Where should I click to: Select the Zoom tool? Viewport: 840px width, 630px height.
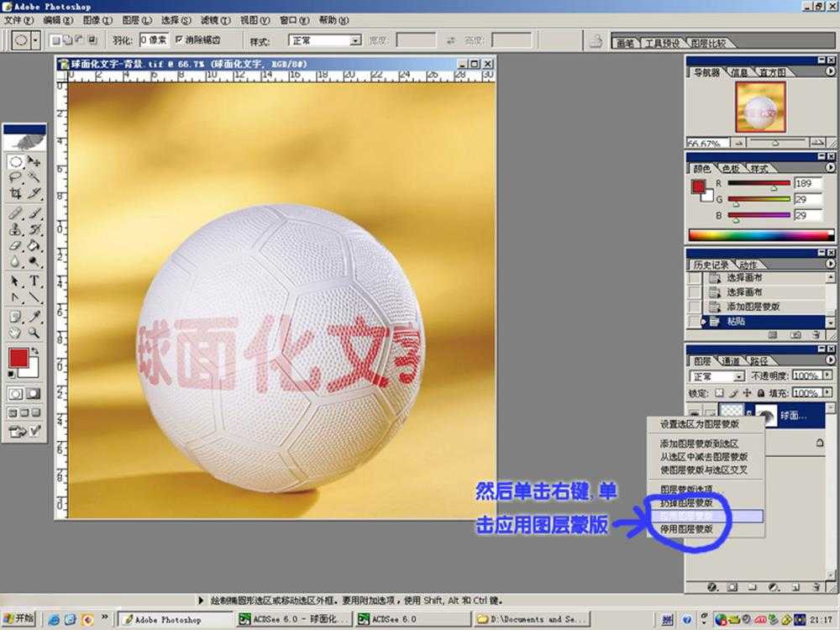[34, 333]
